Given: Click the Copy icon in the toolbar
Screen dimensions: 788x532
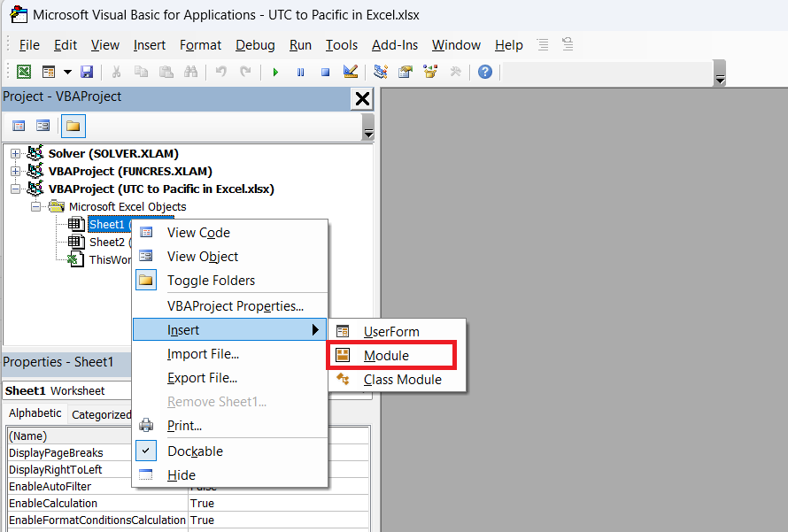Looking at the screenshot, I should pyautogui.click(x=141, y=72).
